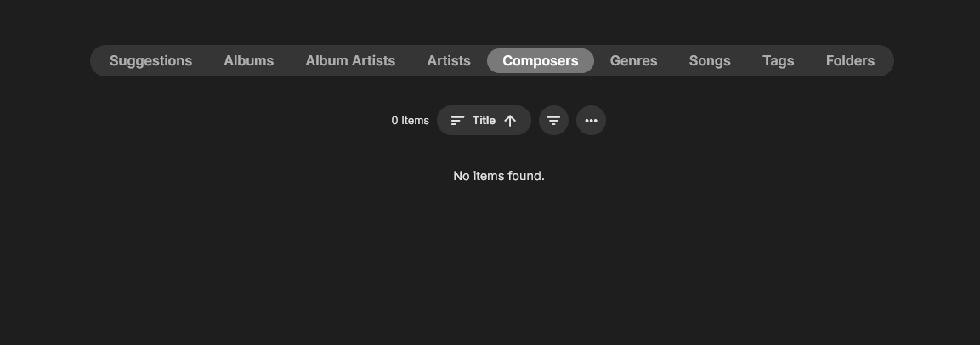This screenshot has height=345, width=980.
Task: Toggle sort direction using the up arrow
Action: tap(510, 121)
